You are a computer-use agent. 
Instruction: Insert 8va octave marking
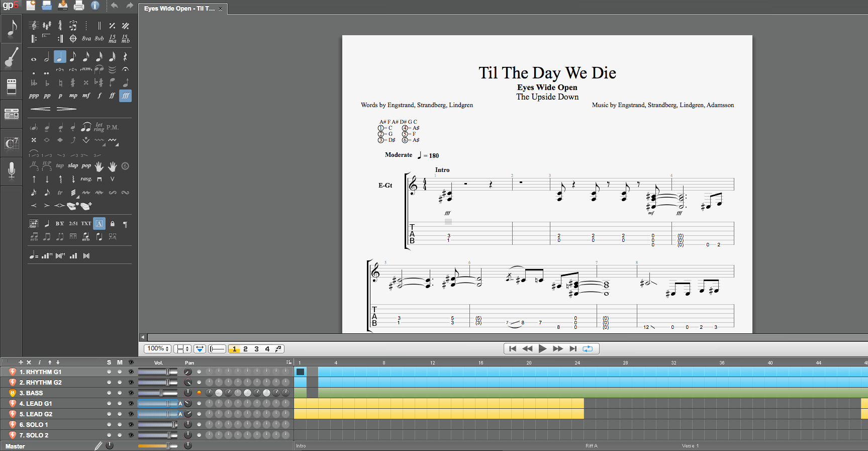point(86,38)
